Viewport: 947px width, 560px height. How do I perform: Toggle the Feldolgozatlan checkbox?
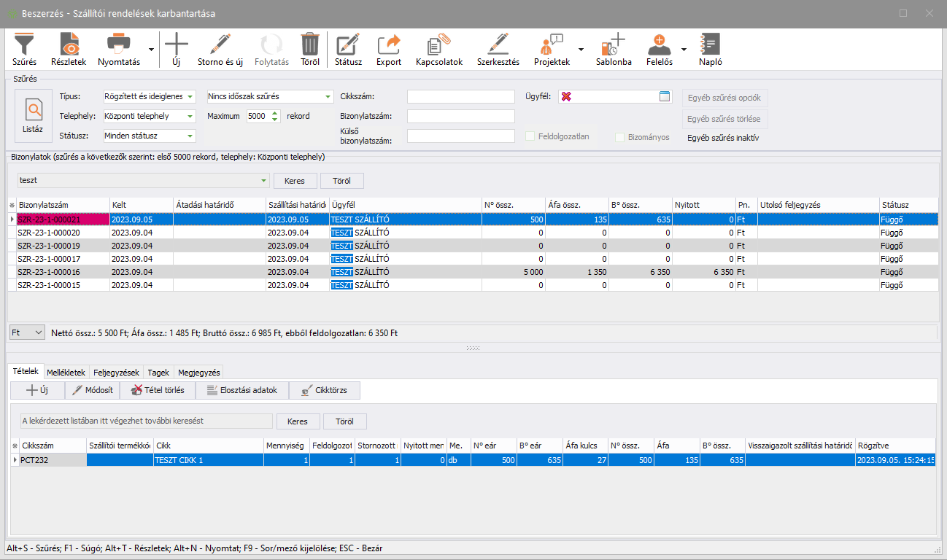tap(530, 136)
